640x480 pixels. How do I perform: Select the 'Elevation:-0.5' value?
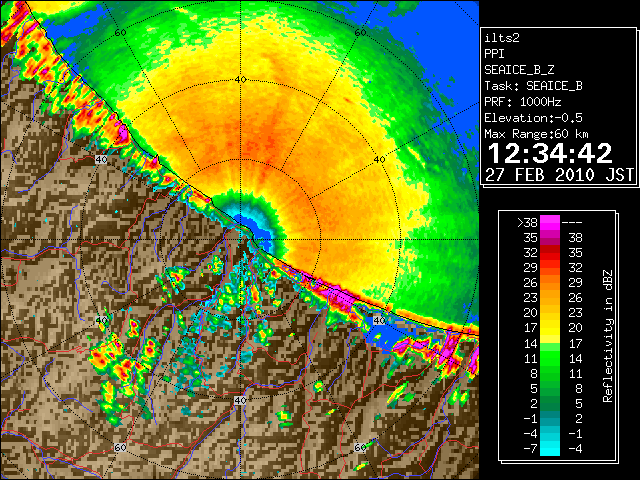533,118
